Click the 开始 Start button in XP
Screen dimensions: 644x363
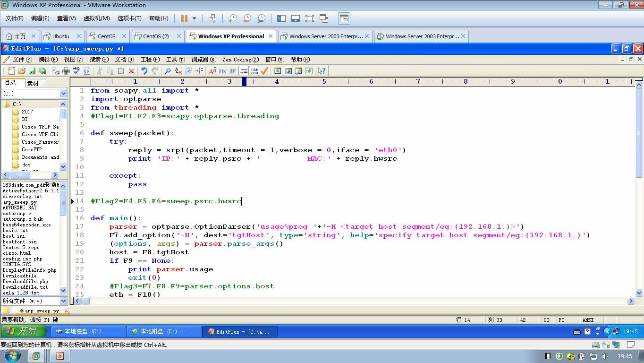tap(24, 331)
